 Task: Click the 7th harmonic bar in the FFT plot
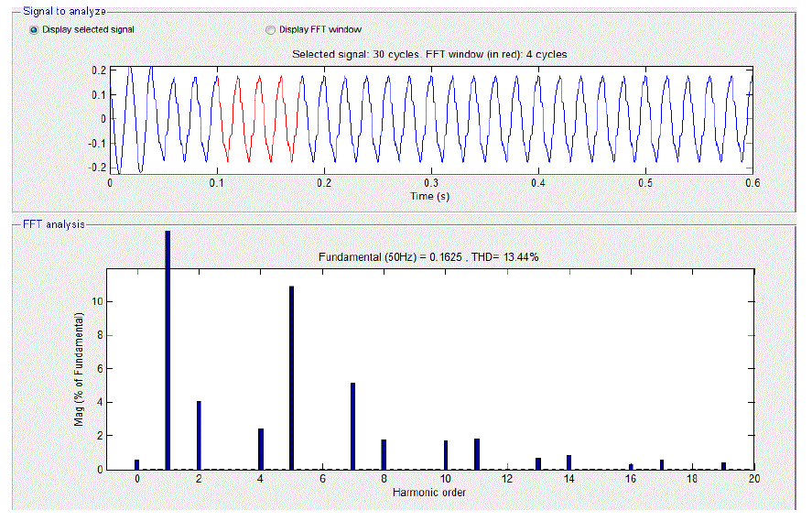click(352, 426)
